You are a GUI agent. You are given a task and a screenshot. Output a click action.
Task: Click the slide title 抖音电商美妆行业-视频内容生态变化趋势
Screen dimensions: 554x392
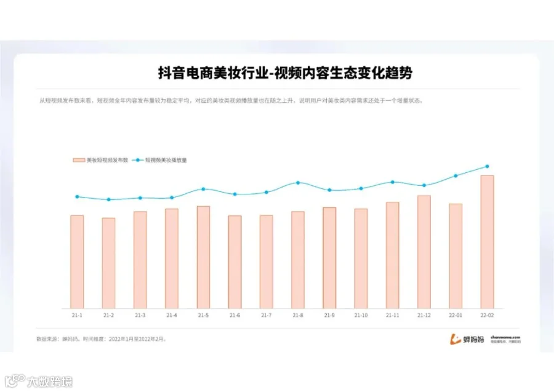tap(286, 71)
